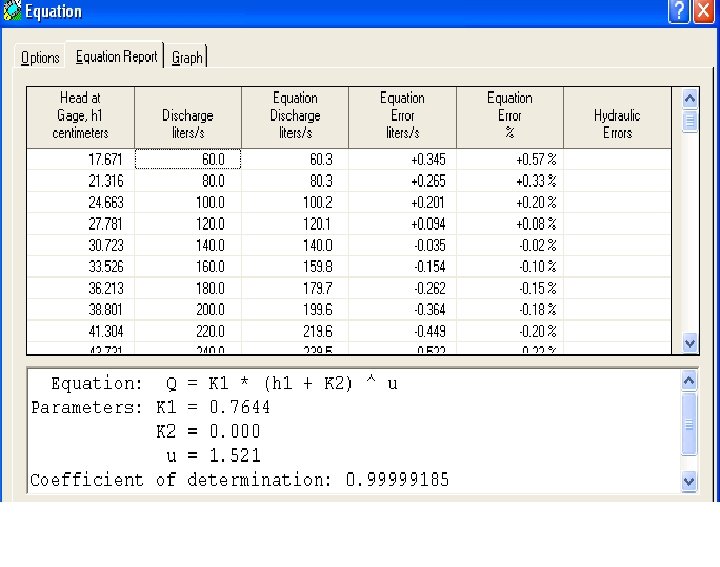This screenshot has height=567, width=720.
Task: Click the Head at Gage column header
Action: (80, 117)
